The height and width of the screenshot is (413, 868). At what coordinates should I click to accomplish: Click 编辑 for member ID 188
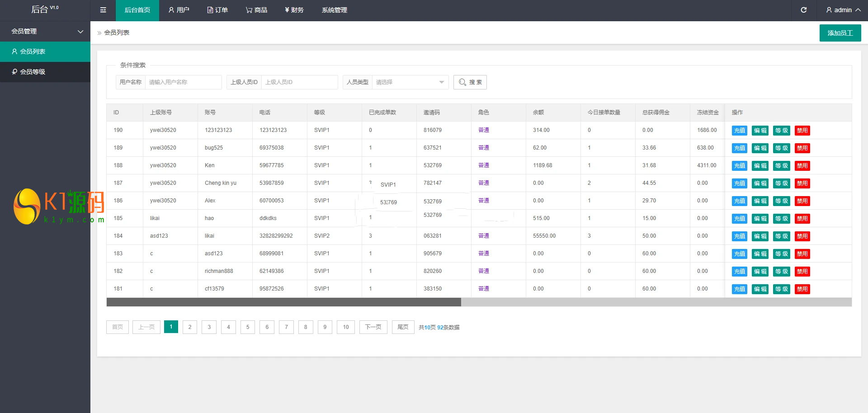click(760, 166)
